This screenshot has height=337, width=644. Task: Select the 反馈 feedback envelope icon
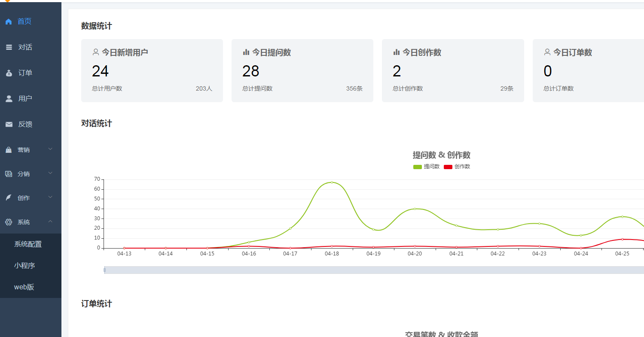click(x=8, y=124)
